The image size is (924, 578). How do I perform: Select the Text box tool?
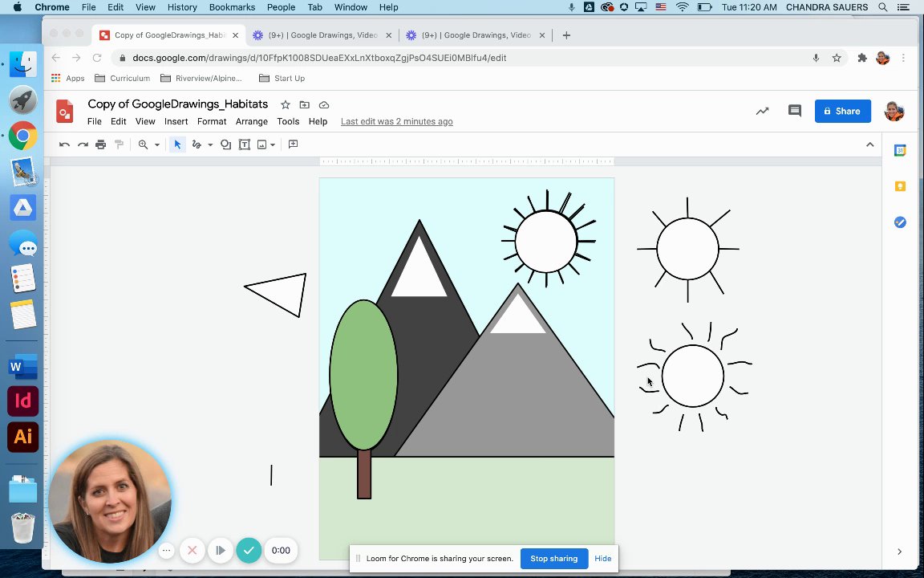(x=244, y=144)
